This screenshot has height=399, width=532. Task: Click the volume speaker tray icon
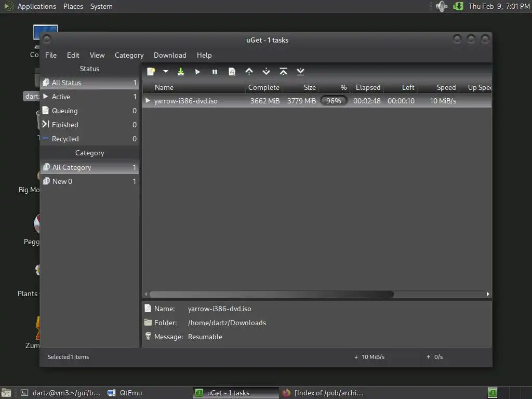(x=442, y=6)
